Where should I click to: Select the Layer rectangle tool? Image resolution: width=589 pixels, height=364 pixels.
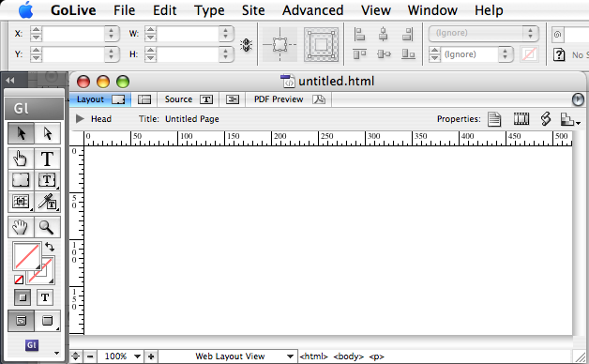(x=21, y=180)
